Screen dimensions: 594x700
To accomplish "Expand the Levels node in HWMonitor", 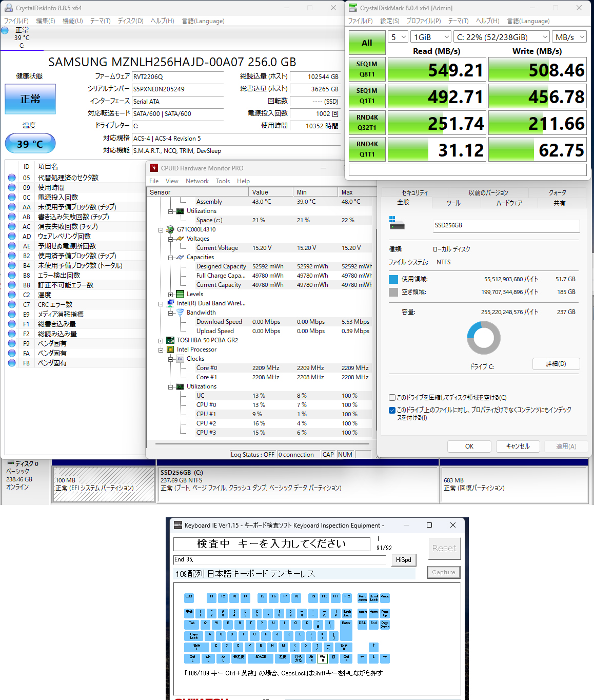I will (170, 295).
